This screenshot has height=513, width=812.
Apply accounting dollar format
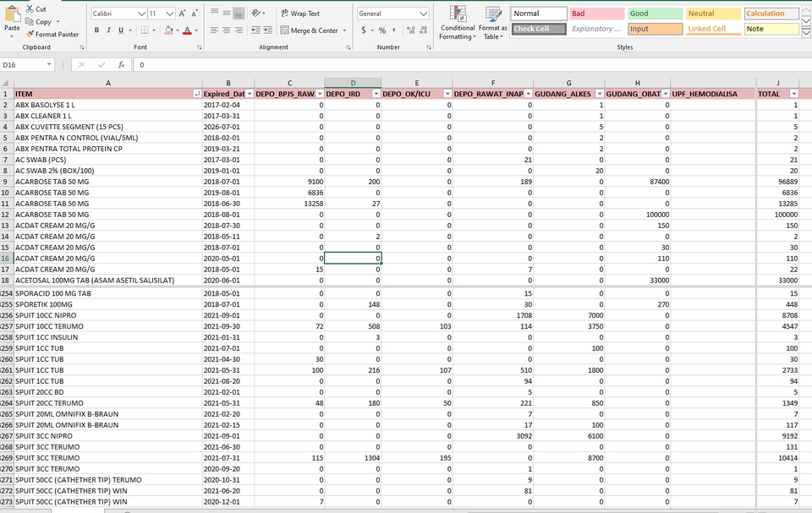pyautogui.click(x=364, y=30)
